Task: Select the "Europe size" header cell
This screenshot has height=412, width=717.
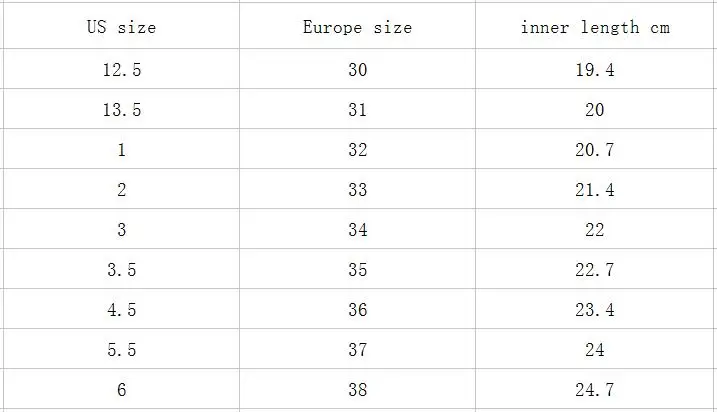Action: [x=357, y=27]
